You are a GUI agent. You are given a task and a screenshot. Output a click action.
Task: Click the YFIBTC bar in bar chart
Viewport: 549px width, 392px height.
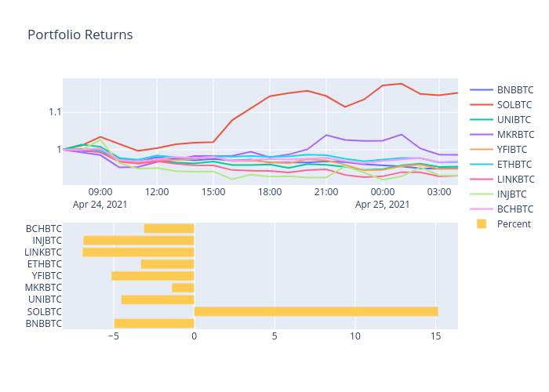152,276
